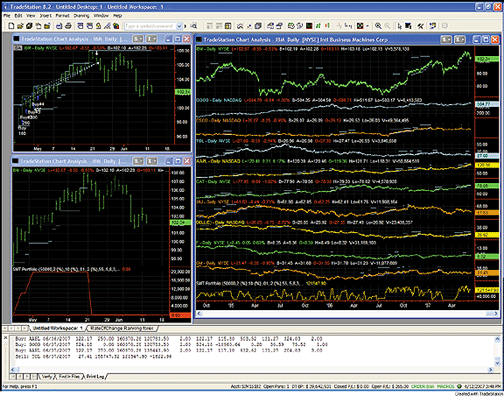Select the pointer cursor tool icon
This screenshot has width=504, height=396.
pyautogui.click(x=400, y=26)
